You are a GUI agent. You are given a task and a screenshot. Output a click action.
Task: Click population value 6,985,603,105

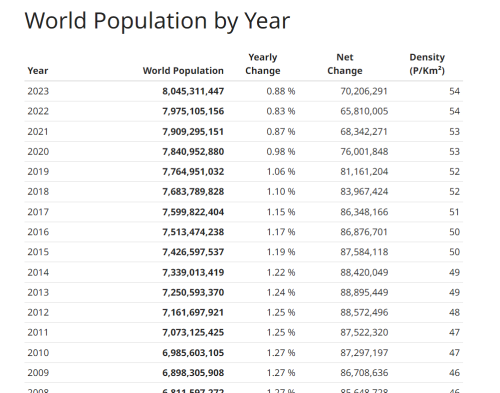pos(193,353)
